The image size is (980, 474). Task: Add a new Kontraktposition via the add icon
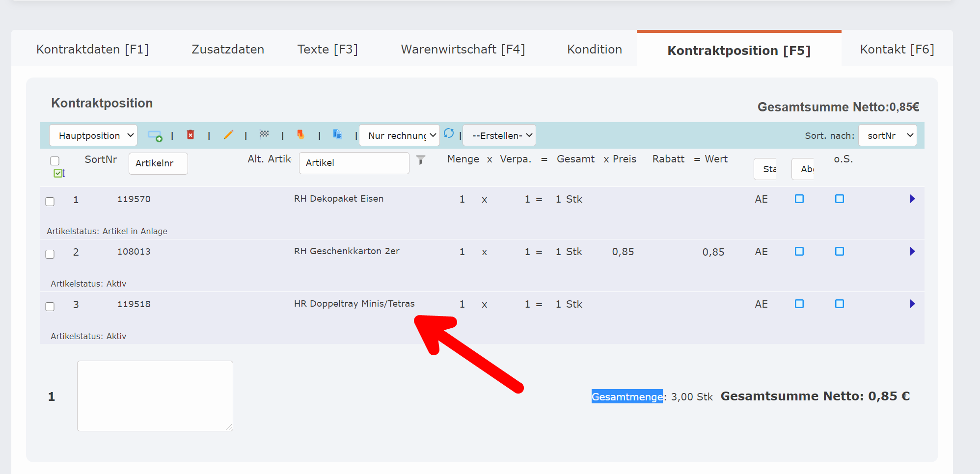coord(155,135)
